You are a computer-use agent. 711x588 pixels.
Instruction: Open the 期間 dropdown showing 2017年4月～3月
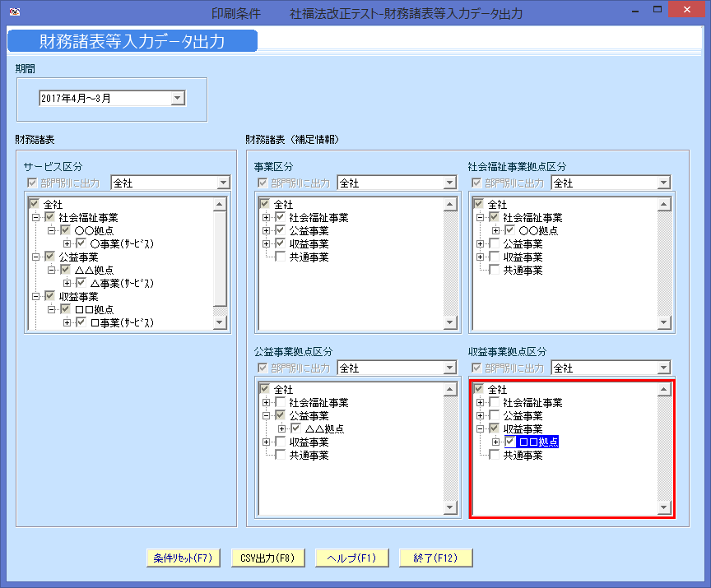pos(177,97)
